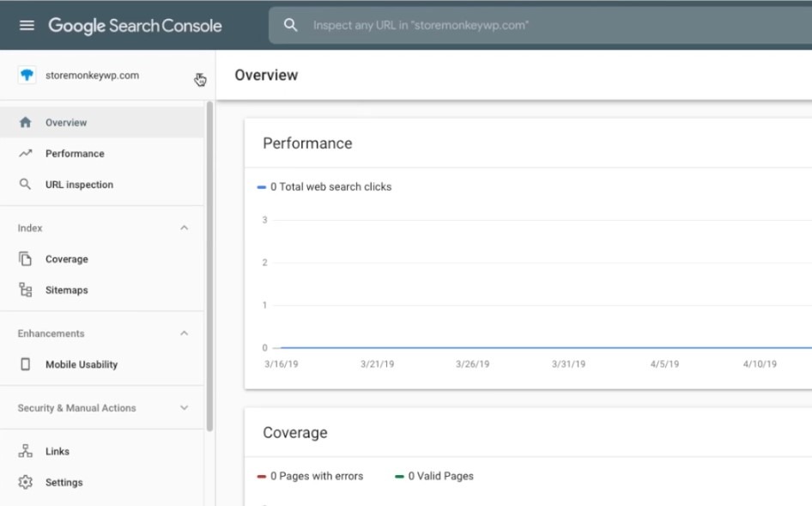The height and width of the screenshot is (506, 812).
Task: Click the 3/31/19 date axis label
Action: [568, 364]
